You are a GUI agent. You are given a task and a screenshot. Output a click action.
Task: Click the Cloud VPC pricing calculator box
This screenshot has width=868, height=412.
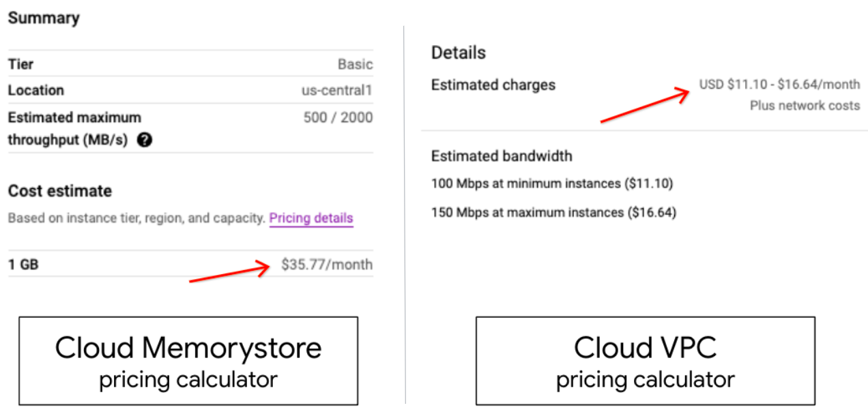tap(645, 360)
